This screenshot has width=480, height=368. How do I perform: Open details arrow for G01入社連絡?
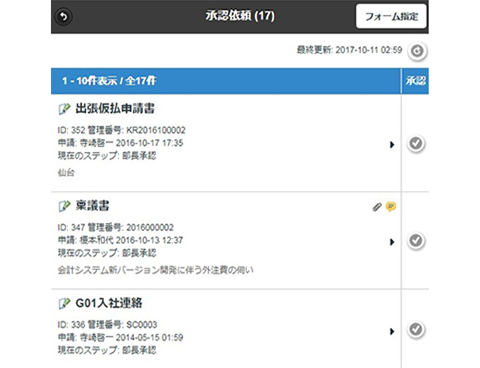tap(392, 331)
